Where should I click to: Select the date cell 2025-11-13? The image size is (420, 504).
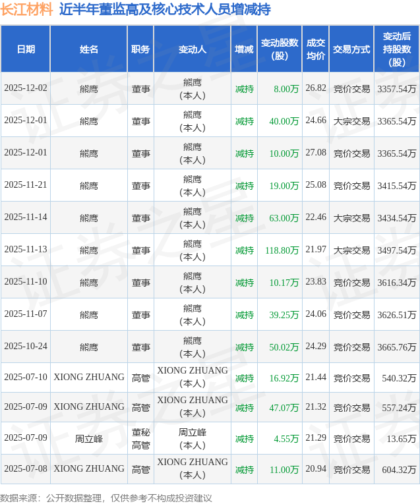(x=26, y=250)
